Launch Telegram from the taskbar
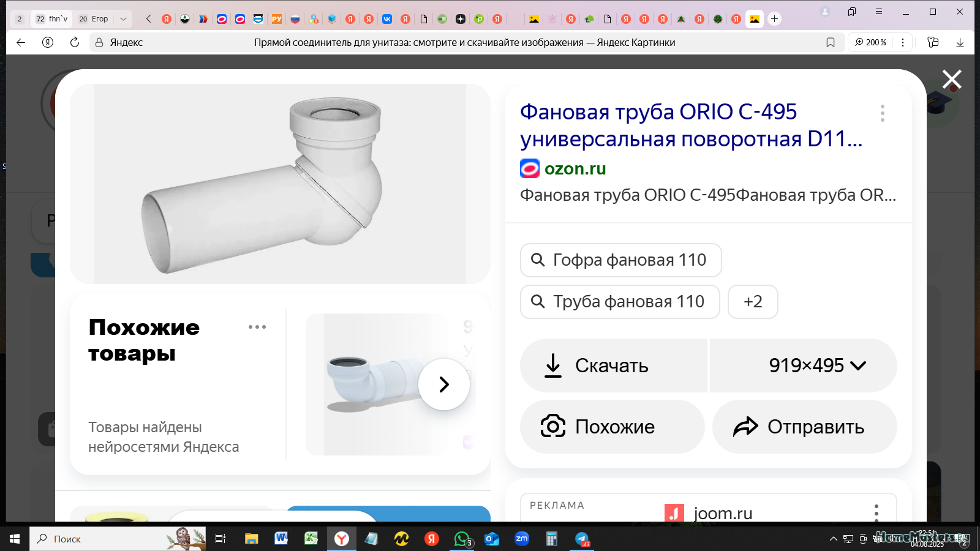980x551 pixels. (x=582, y=539)
